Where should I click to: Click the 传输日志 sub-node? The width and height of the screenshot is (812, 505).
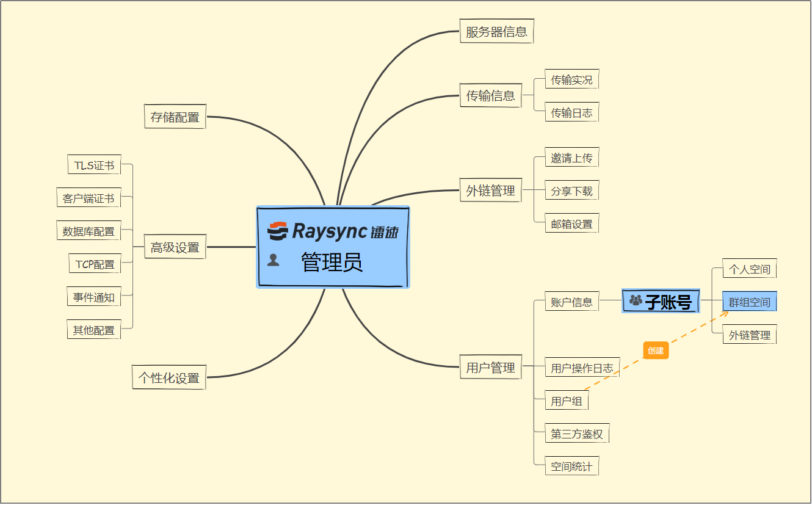[x=572, y=112]
